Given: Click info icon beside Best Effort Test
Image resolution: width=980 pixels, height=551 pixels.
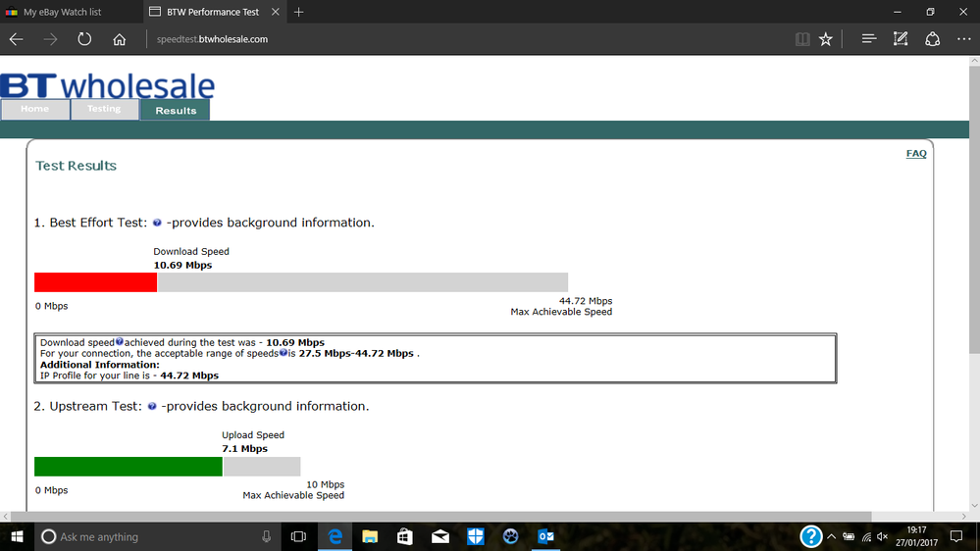Looking at the screenshot, I should coord(157,223).
